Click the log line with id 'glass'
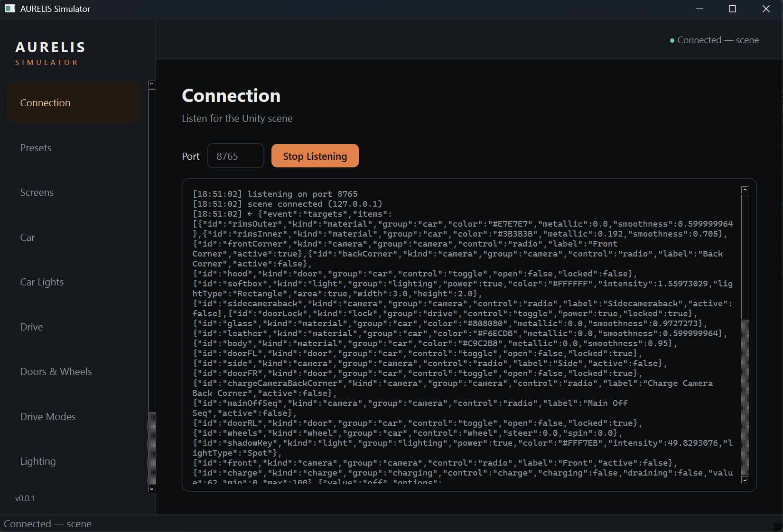This screenshot has width=783, height=532. tap(450, 323)
